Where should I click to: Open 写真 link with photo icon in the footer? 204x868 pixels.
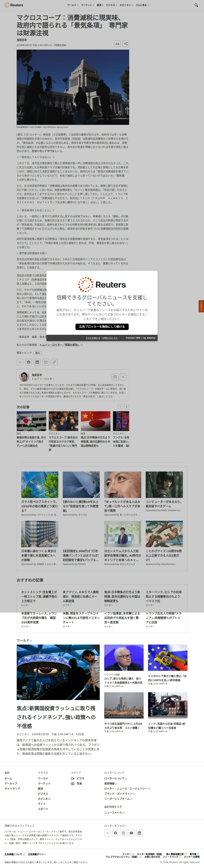[76, 783]
